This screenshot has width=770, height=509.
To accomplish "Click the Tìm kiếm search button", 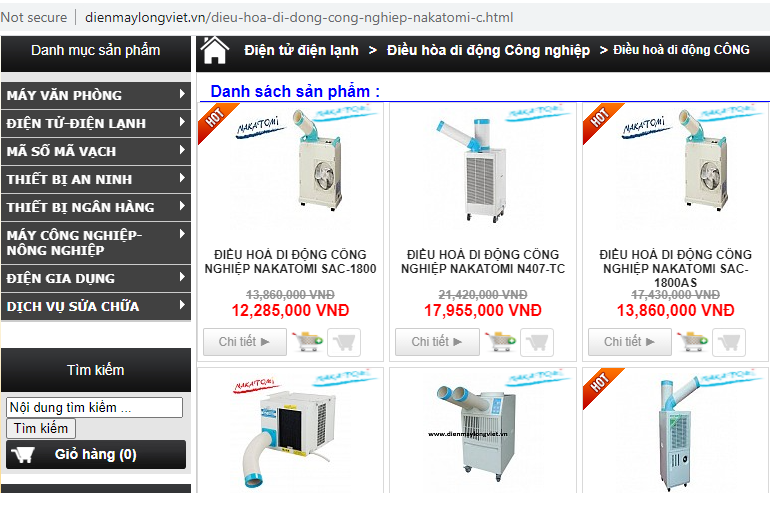I will pos(41,428).
